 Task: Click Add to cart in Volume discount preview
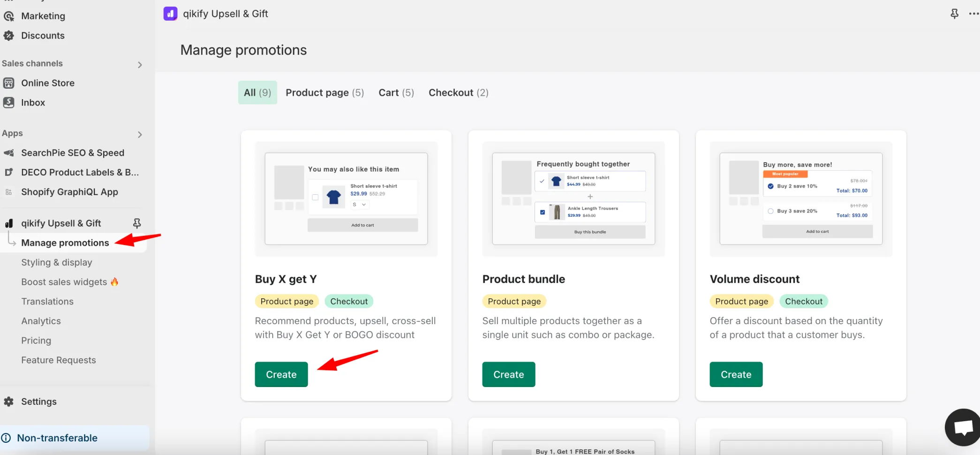click(817, 231)
